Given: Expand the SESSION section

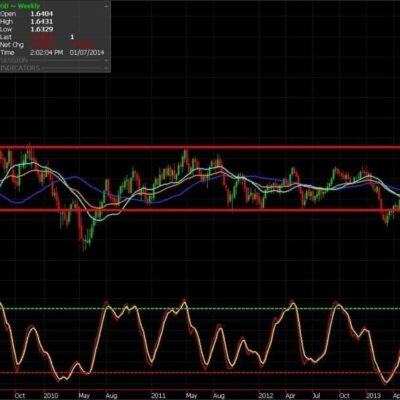Looking at the screenshot, I should pos(106,60).
